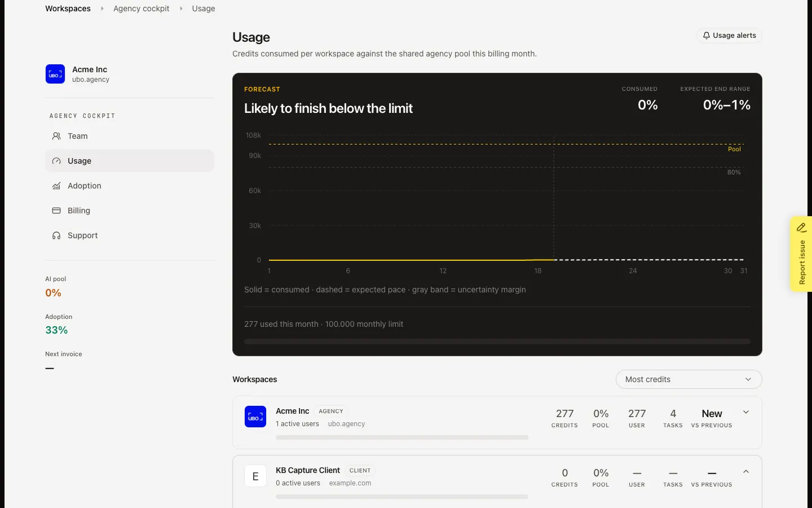This screenshot has width=812, height=508.
Task: Open the Support page
Action: click(x=130, y=235)
